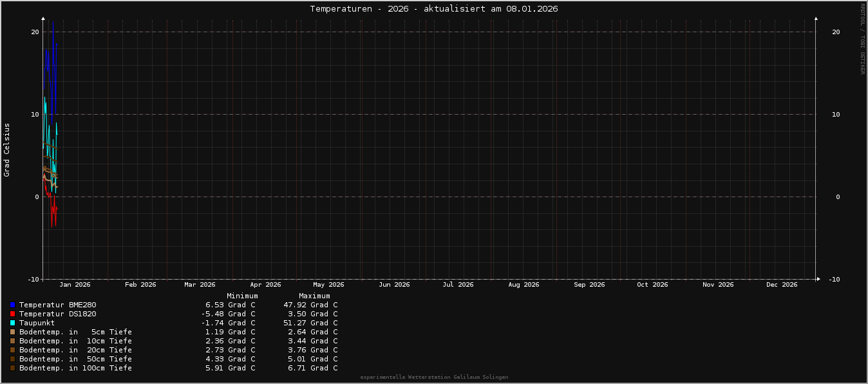This screenshot has height=384, width=868.
Task: Select the Bodentemp. in 50cm Tiefe label
Action: click(75, 359)
